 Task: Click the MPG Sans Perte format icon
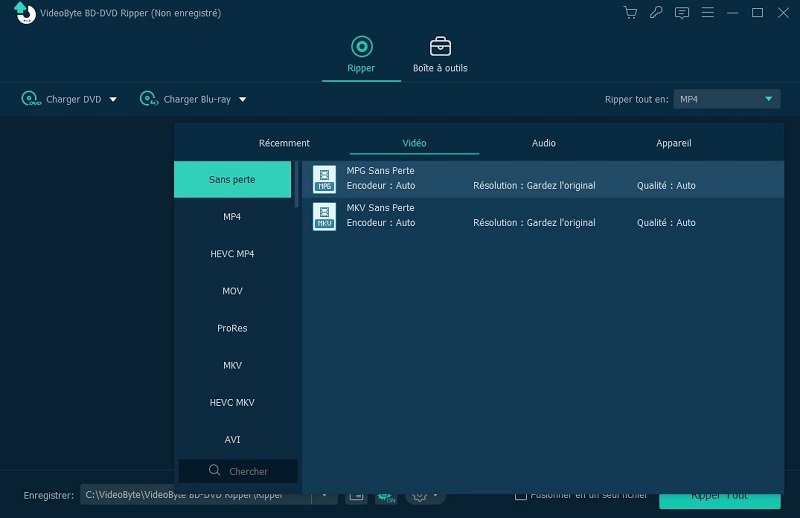[x=324, y=179]
